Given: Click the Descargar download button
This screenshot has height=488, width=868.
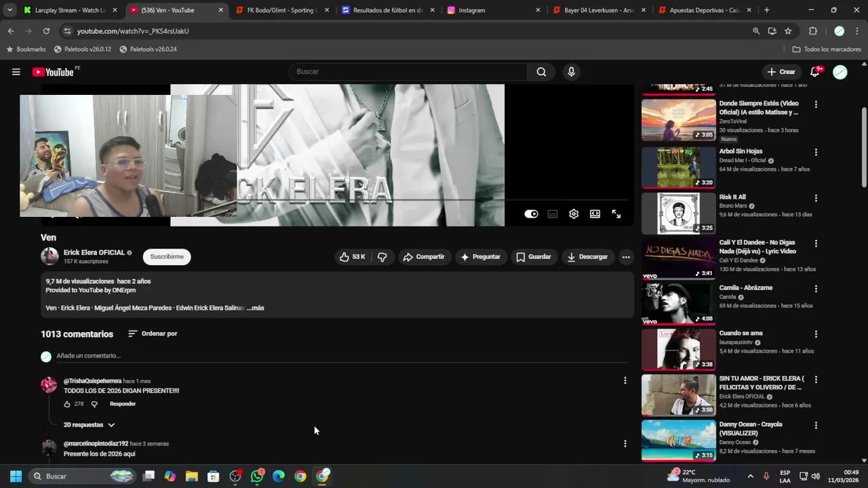Looking at the screenshot, I should 587,257.
